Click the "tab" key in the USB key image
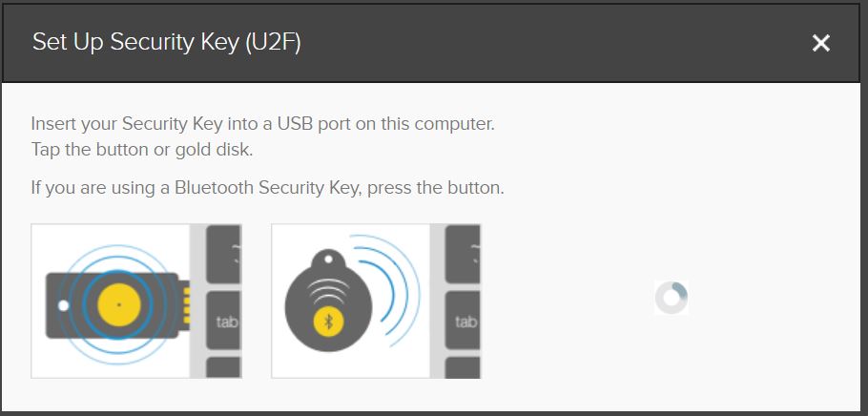Image resolution: width=868 pixels, height=416 pixels. [x=226, y=322]
